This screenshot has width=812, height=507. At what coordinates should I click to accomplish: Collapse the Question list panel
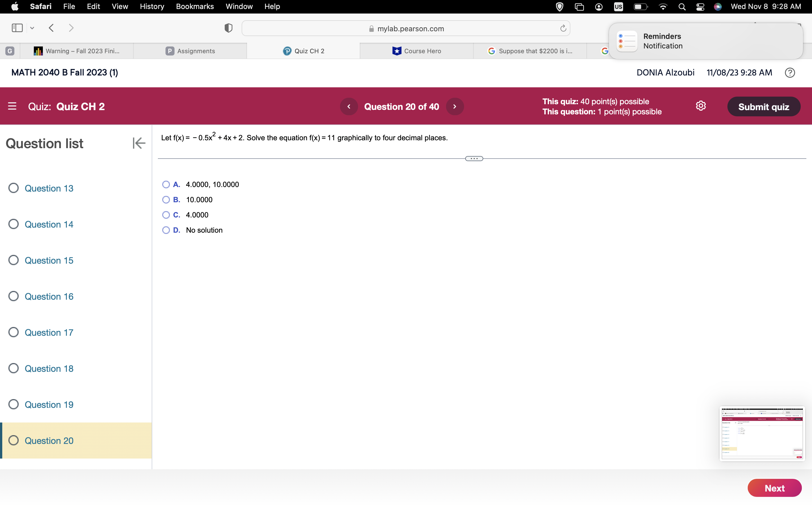139,143
